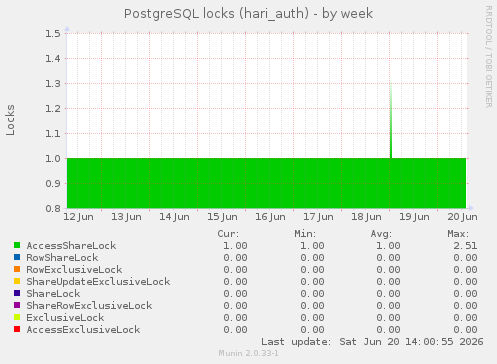497x364 pixels.
Task: Select the AccessExclusiveLock legend label
Action: pos(83,330)
